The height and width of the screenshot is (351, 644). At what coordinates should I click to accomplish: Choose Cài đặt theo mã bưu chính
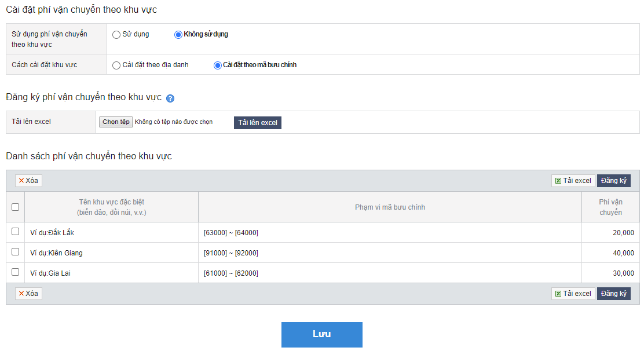tap(218, 65)
